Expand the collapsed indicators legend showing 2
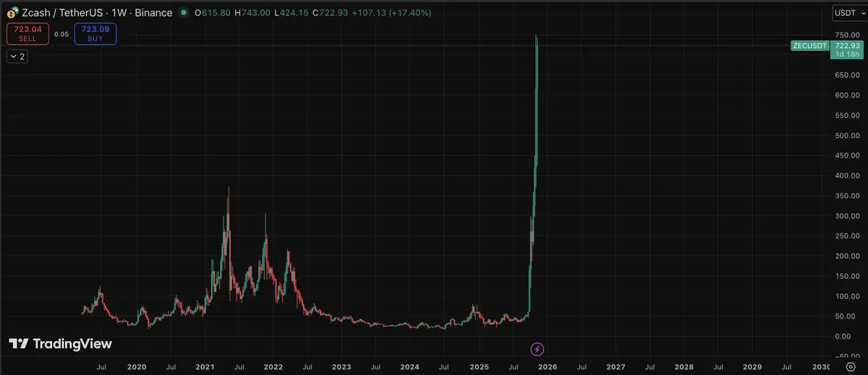This screenshot has height=375, width=868. 18,56
